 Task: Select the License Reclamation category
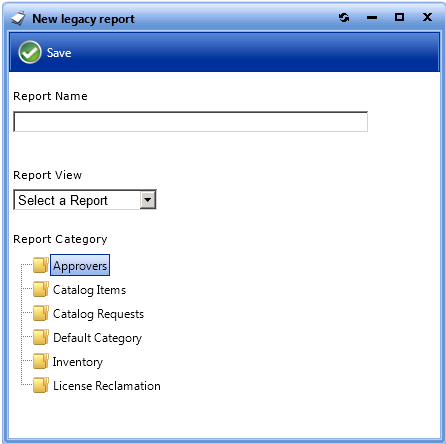(107, 386)
